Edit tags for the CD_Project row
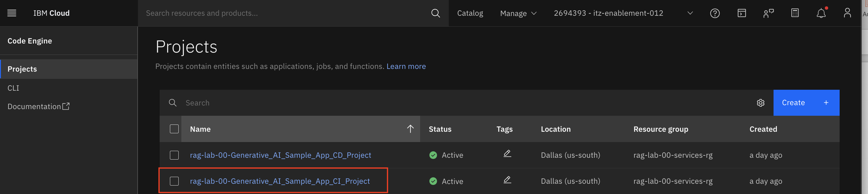868x194 pixels. (507, 154)
